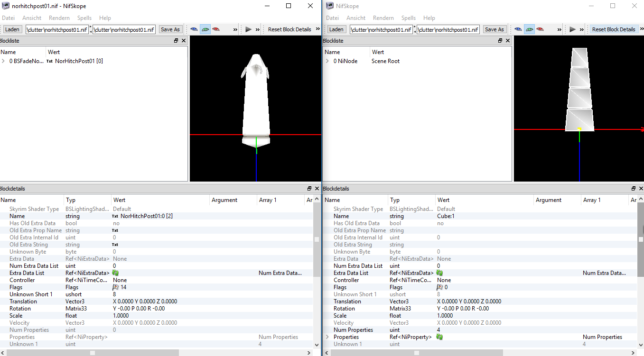Open the Spells menu in norhitchpost01.nif window
644x356 pixels.
point(84,18)
